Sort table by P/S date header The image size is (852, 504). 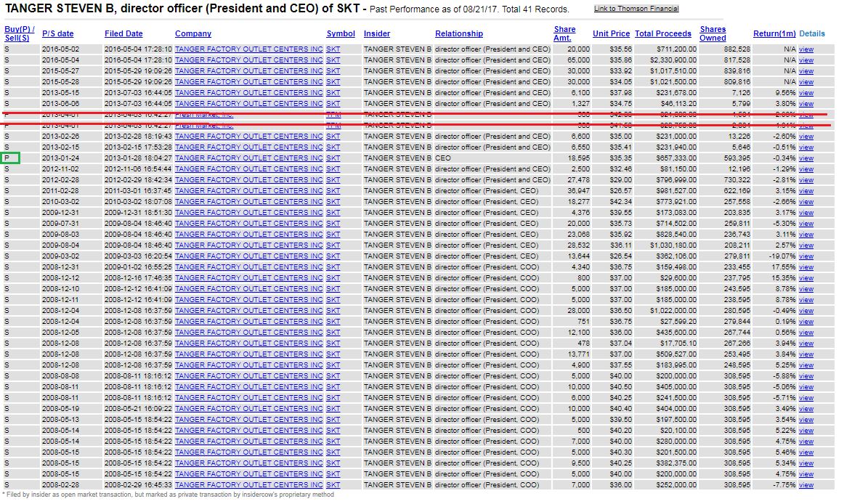click(57, 33)
